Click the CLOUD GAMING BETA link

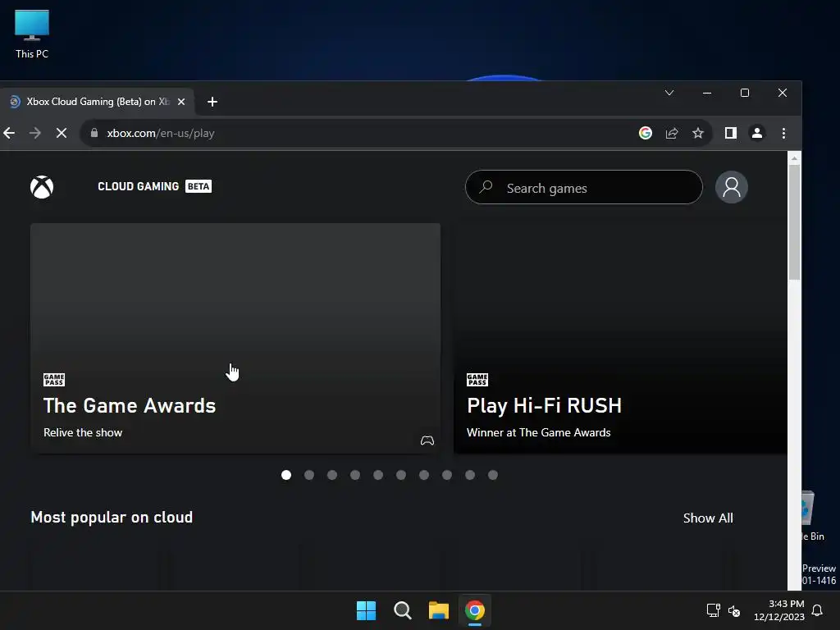pos(154,186)
